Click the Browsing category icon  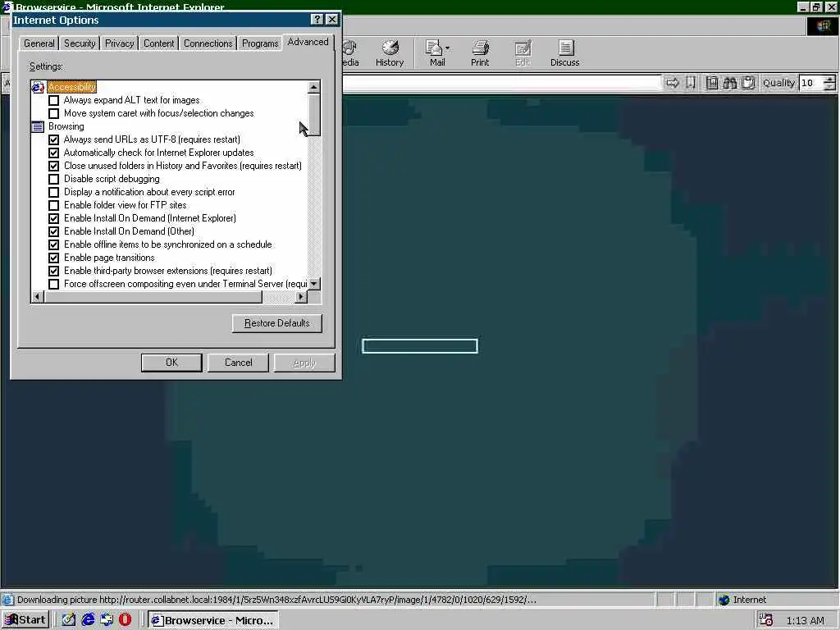point(38,126)
